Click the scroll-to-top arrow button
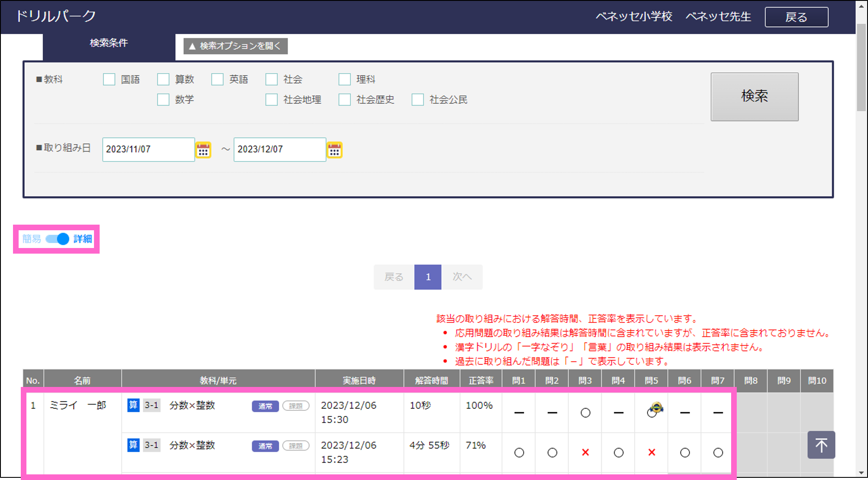The height and width of the screenshot is (480, 868). pyautogui.click(x=821, y=445)
